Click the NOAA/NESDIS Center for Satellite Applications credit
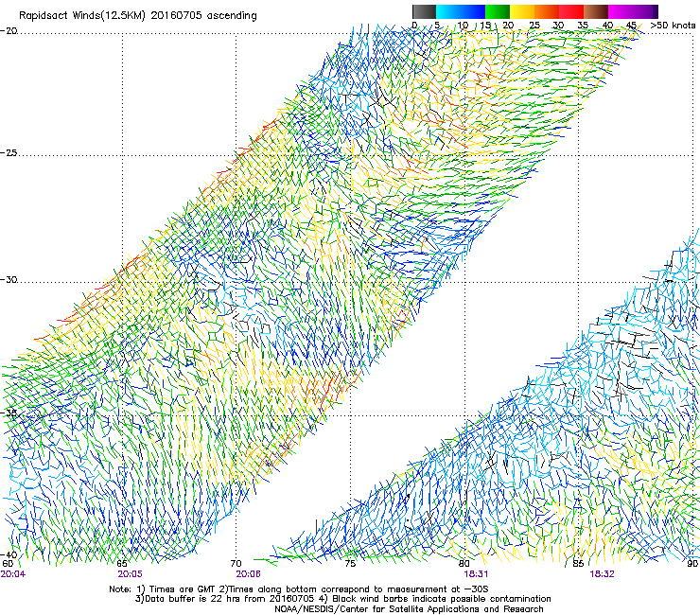This screenshot has height=615, width=700. (x=409, y=609)
